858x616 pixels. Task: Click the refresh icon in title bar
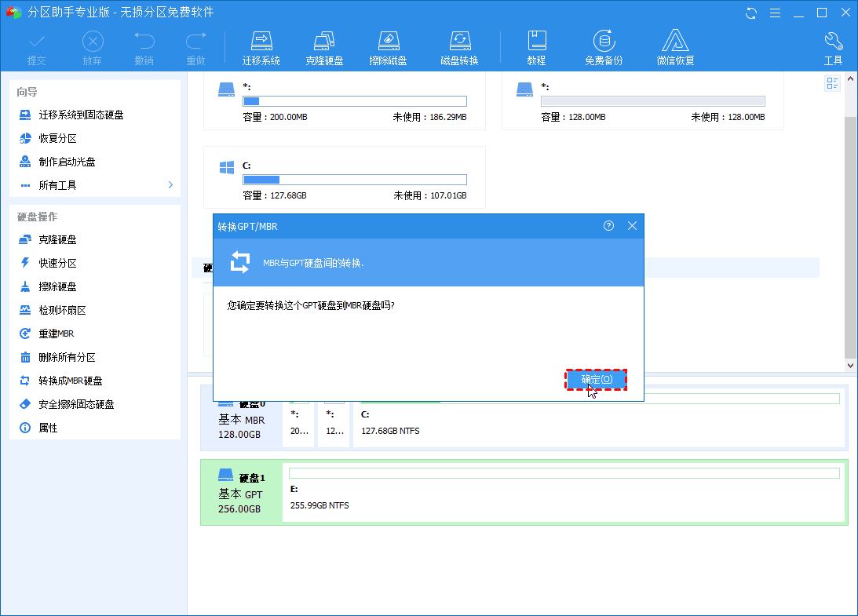click(751, 13)
